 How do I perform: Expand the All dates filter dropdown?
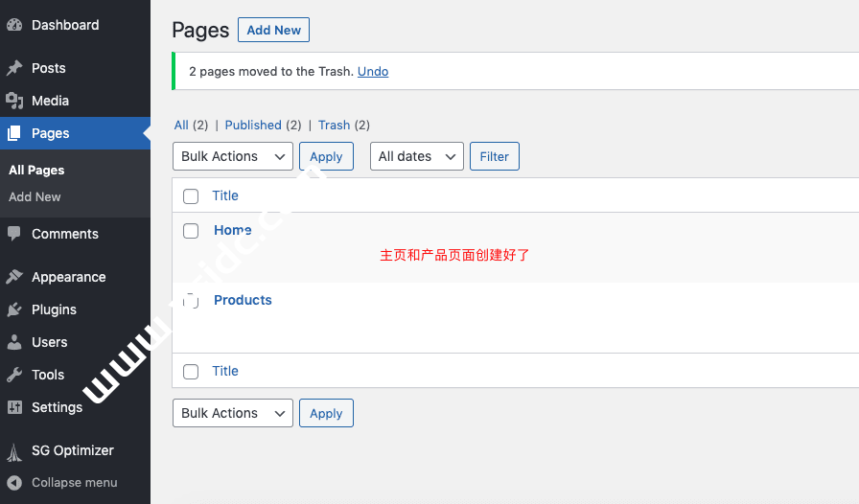coord(417,156)
